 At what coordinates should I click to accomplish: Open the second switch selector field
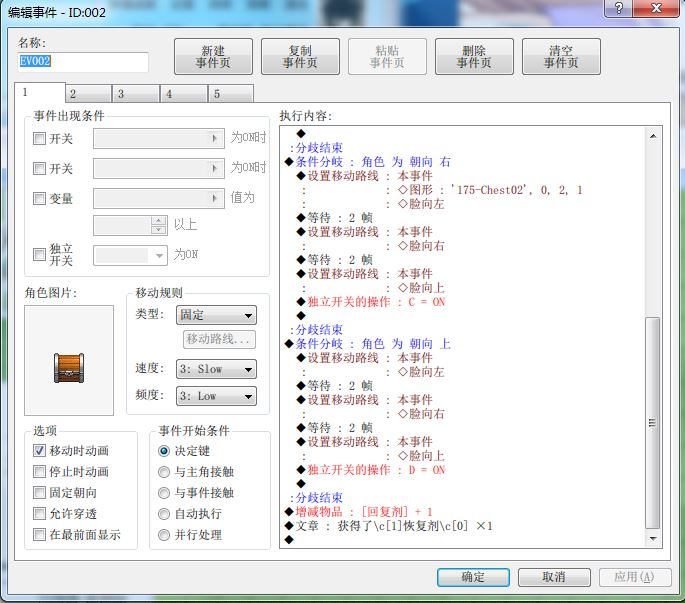tap(159, 168)
